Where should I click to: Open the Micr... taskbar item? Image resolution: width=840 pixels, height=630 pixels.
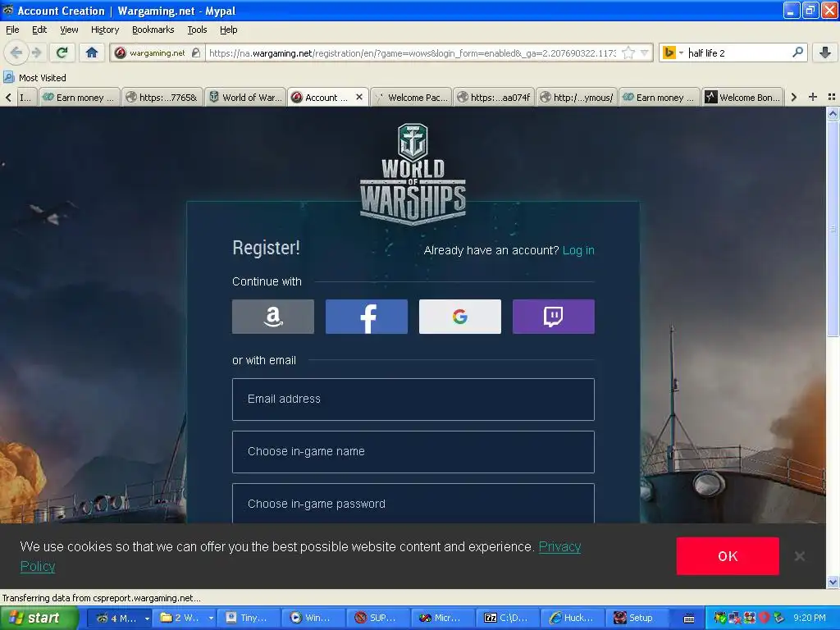(x=443, y=619)
